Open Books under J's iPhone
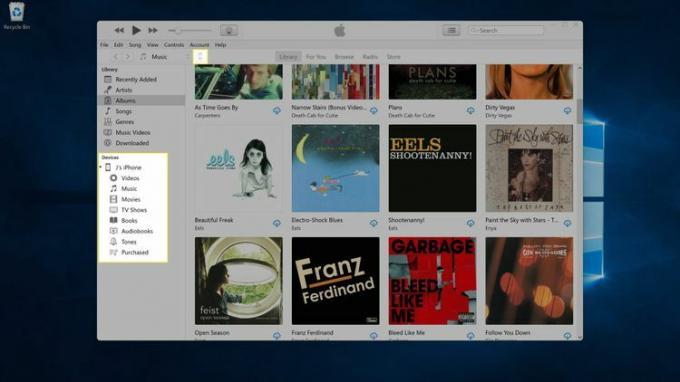Screen dimensions: 680x382 coord(129,220)
